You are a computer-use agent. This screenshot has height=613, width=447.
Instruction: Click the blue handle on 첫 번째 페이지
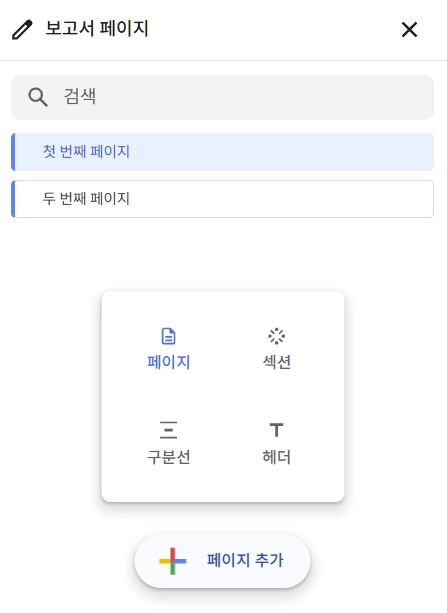(13, 152)
